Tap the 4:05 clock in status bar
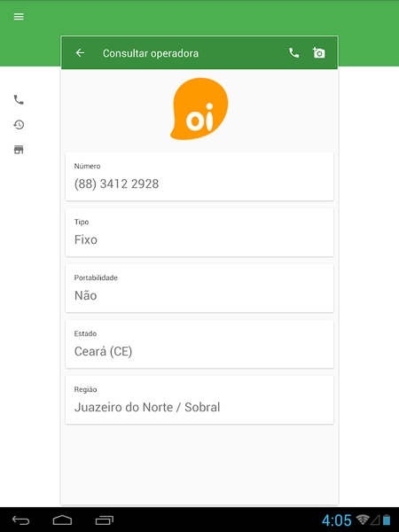This screenshot has width=399, height=532. pyautogui.click(x=336, y=520)
